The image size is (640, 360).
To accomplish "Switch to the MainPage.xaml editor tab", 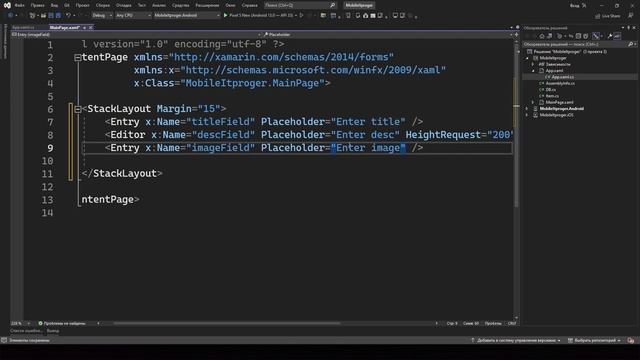I will point(64,27).
